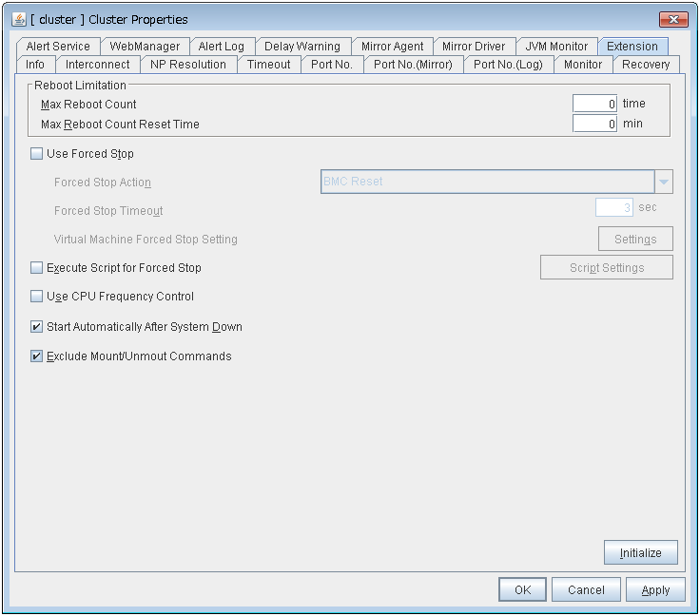Close the Cluster Properties dialog

tap(673, 19)
